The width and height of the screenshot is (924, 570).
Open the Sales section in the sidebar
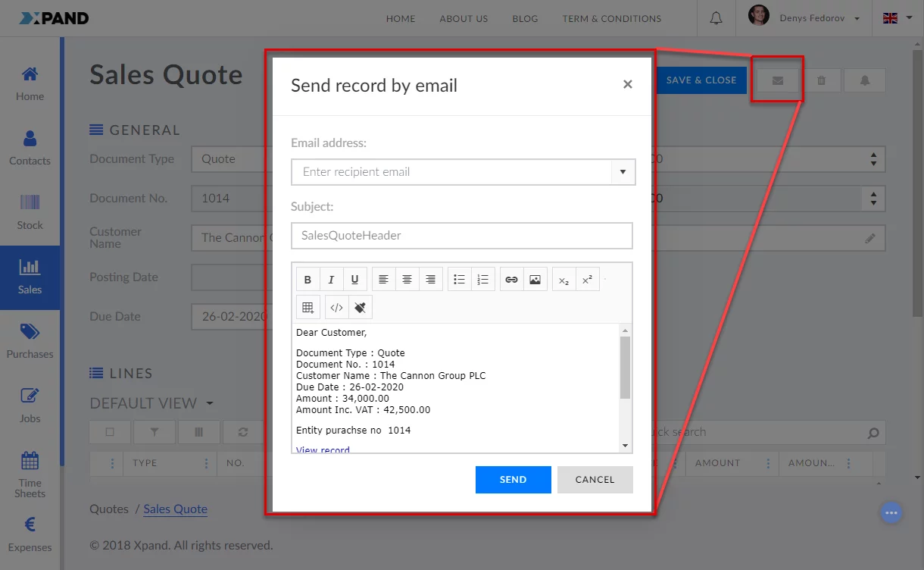point(30,277)
